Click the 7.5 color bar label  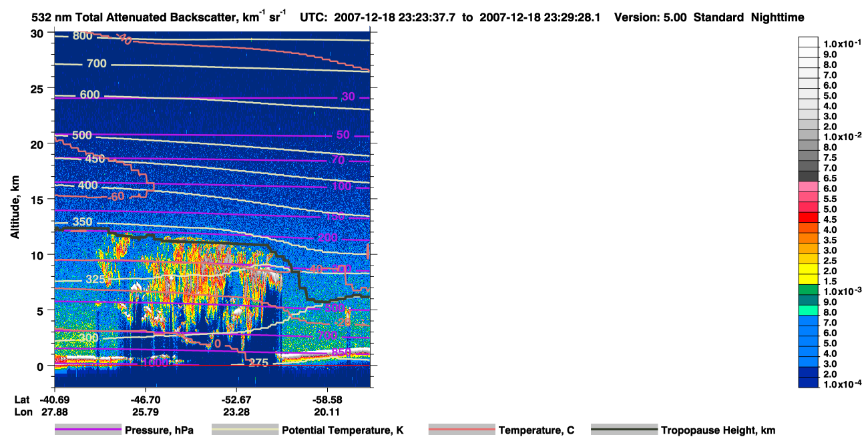831,157
